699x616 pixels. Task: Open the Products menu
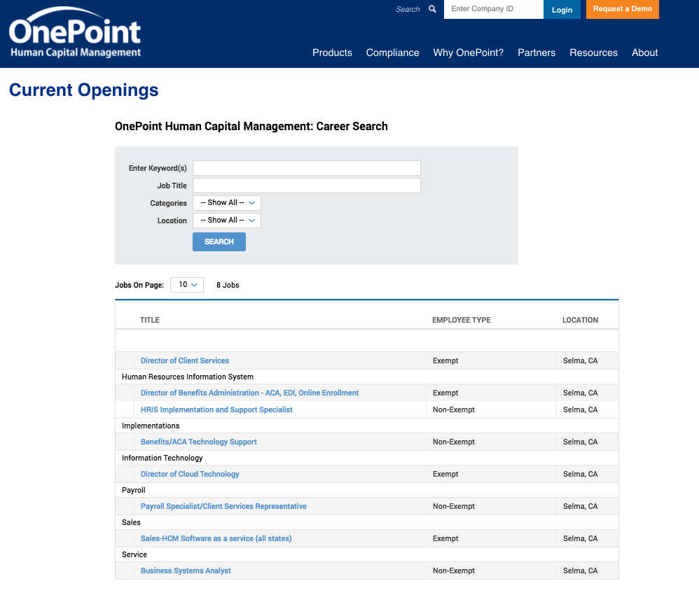pos(332,52)
